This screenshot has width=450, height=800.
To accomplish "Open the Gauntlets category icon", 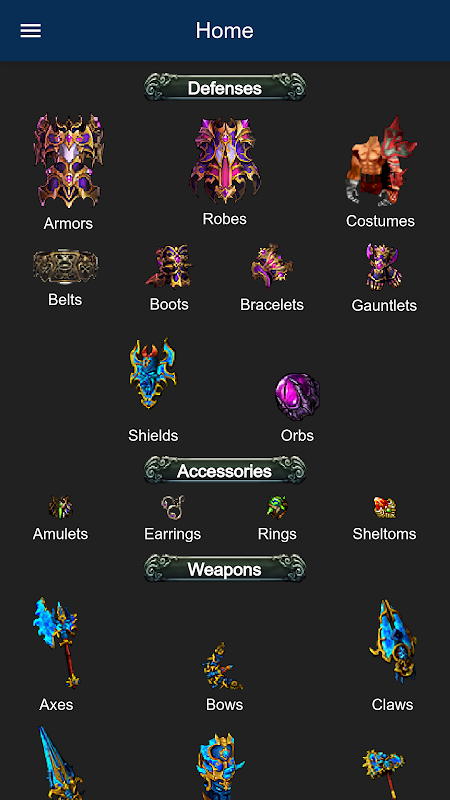I will [x=384, y=267].
